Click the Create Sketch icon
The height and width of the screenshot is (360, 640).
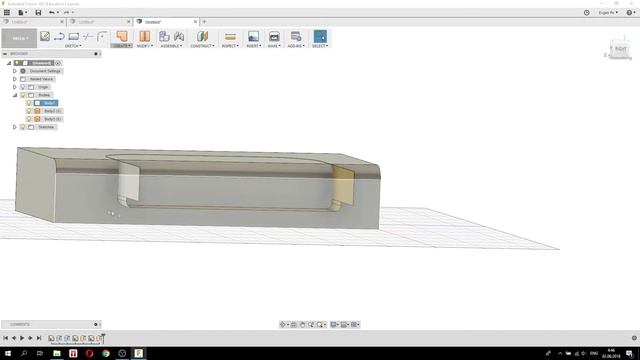pos(45,36)
